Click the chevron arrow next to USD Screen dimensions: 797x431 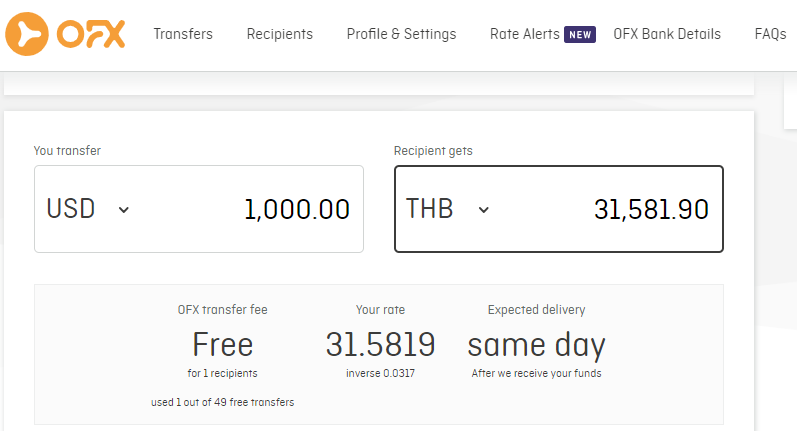(124, 210)
